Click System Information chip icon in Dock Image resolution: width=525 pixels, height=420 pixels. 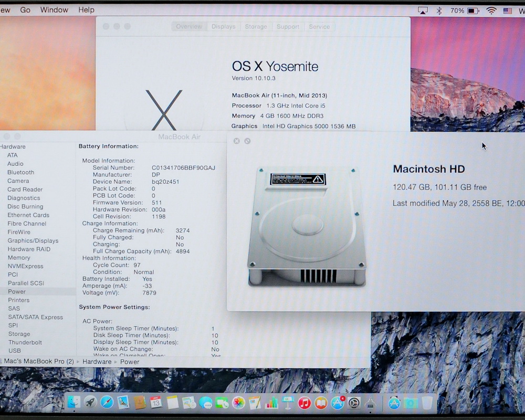[370, 403]
